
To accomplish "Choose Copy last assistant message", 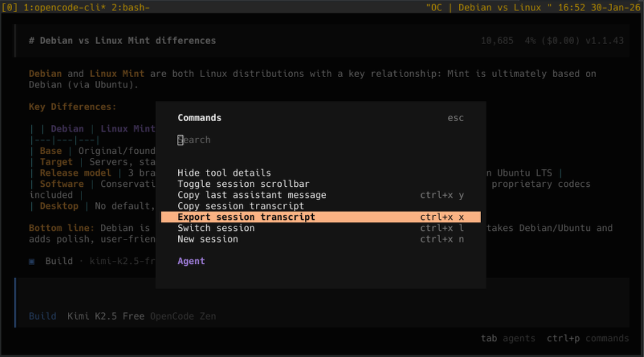I will point(252,195).
